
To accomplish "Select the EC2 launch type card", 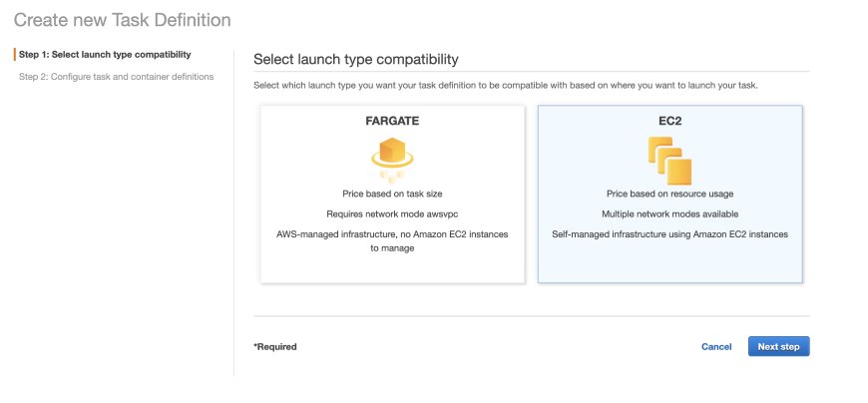I will click(669, 195).
